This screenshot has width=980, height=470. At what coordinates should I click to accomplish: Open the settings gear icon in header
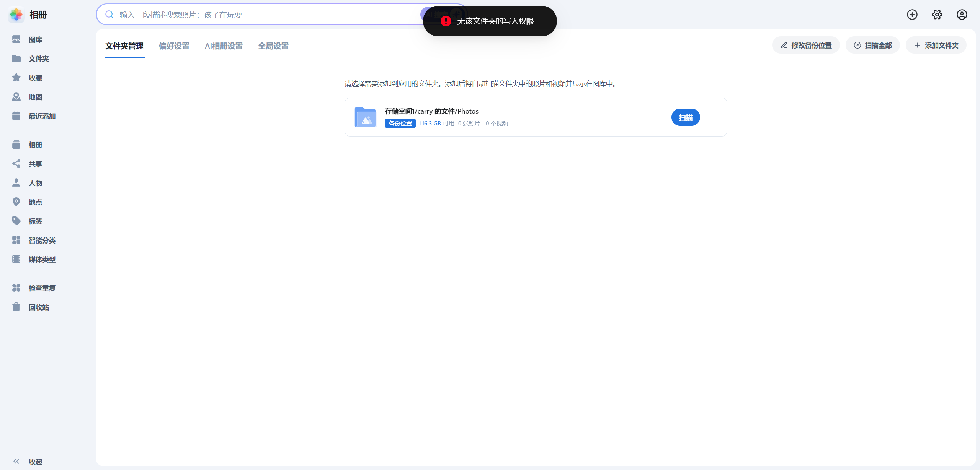tap(937, 15)
